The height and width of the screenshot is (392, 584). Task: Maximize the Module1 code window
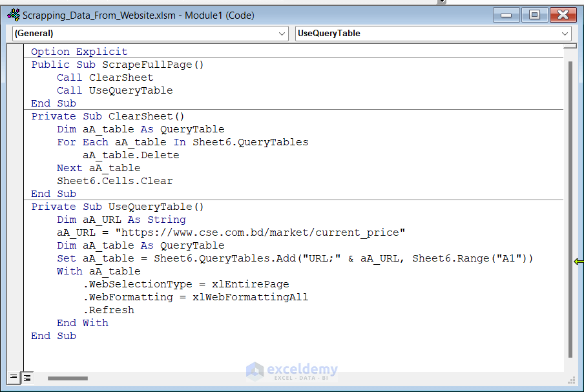[535, 15]
